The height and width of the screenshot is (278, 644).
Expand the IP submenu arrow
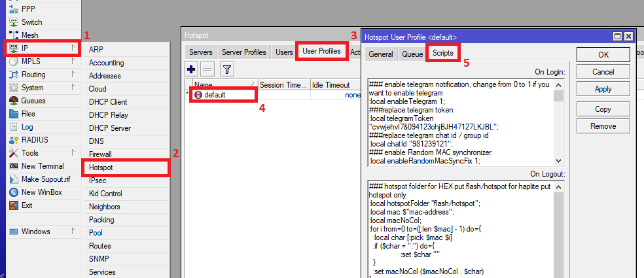tap(74, 48)
